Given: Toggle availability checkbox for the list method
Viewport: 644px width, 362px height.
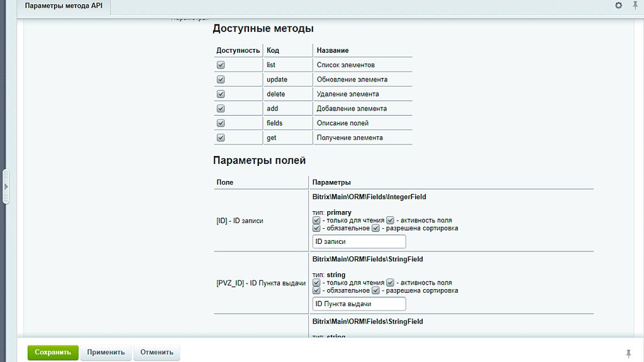Looking at the screenshot, I should pyautogui.click(x=220, y=65).
